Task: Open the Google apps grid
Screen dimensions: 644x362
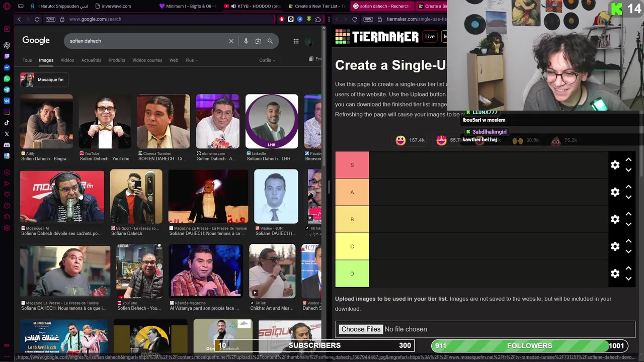Action: click(x=296, y=41)
